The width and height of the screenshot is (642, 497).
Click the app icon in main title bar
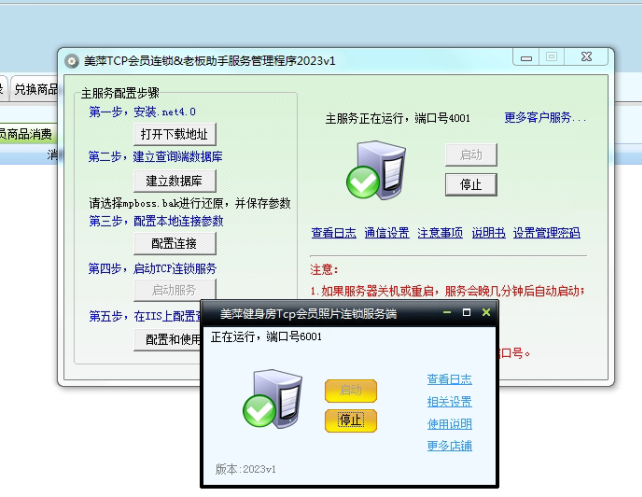tap(71, 61)
